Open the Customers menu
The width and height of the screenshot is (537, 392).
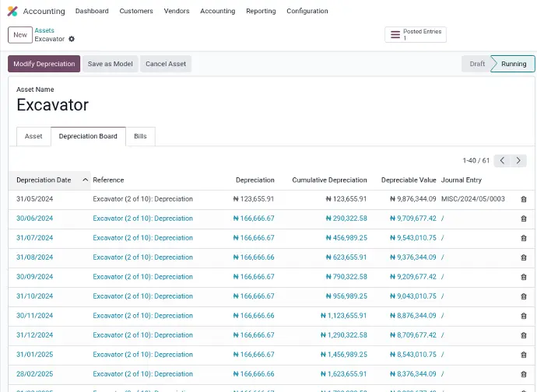136,11
